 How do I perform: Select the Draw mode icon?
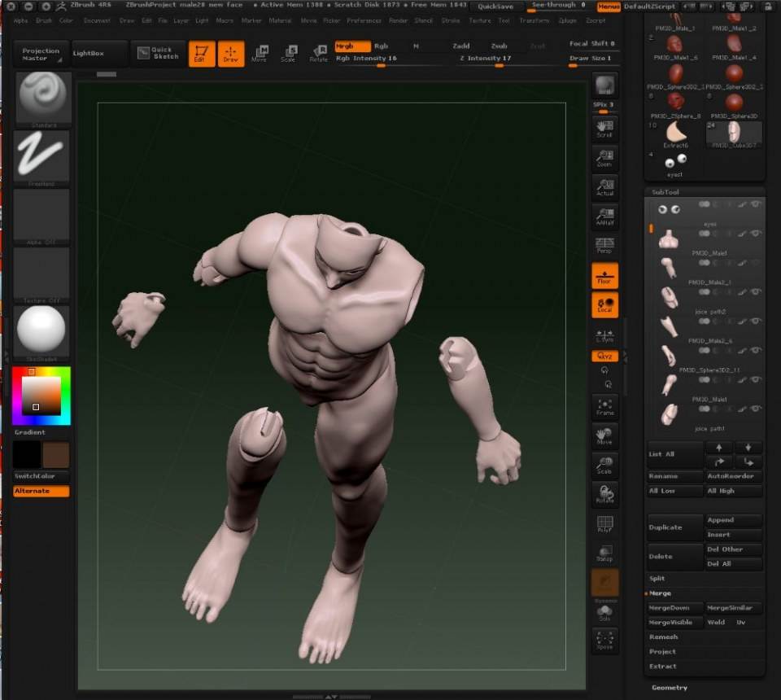point(231,54)
